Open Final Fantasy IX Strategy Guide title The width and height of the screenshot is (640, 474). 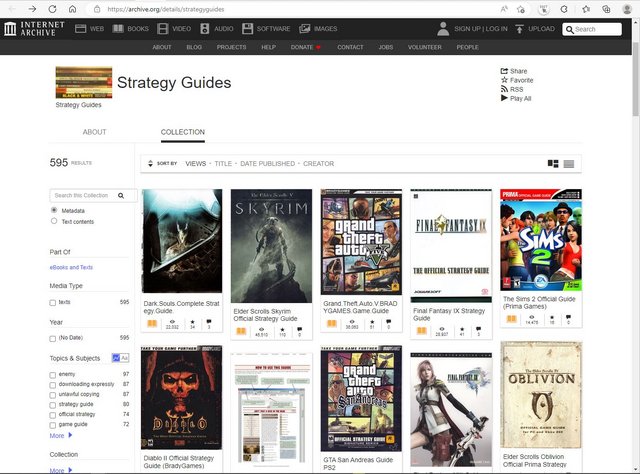(449, 314)
